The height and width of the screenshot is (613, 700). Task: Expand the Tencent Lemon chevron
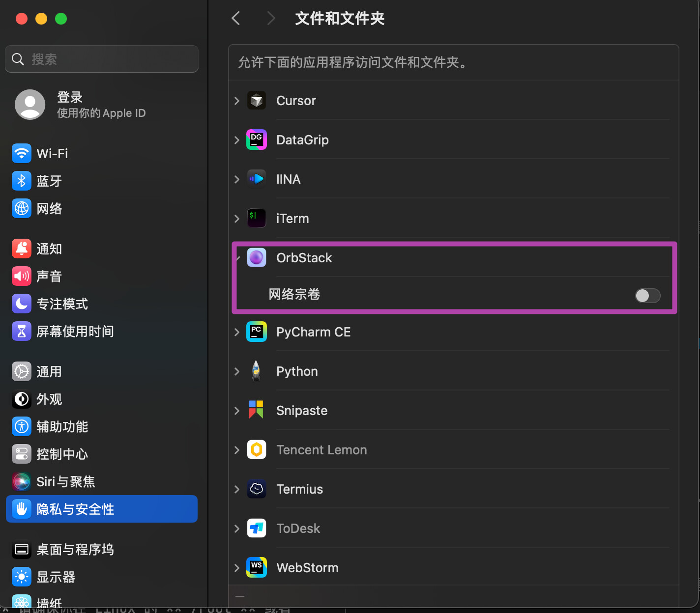point(237,450)
